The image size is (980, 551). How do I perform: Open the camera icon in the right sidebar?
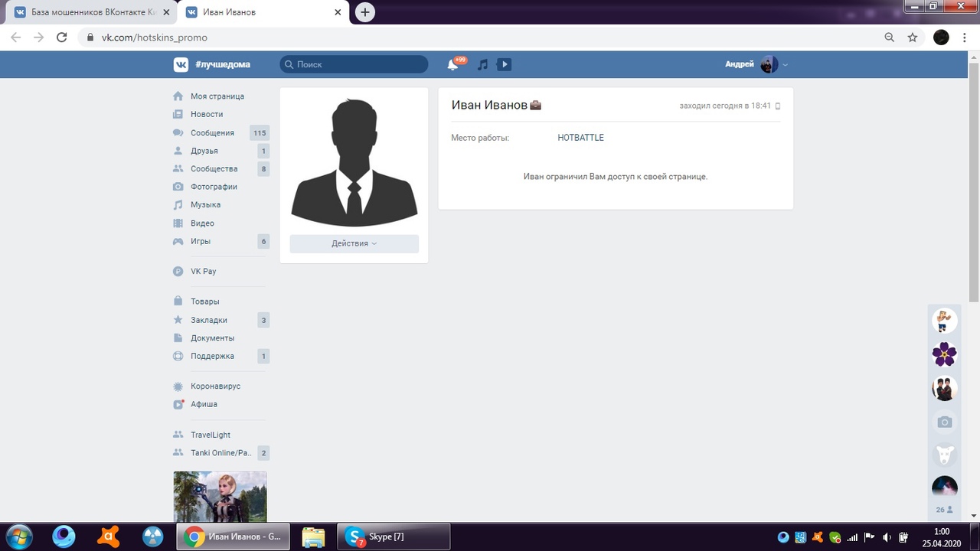click(x=944, y=422)
